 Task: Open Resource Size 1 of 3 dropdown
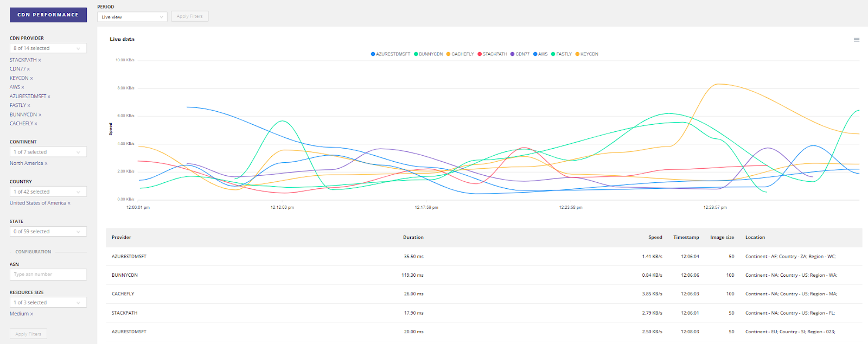(48, 303)
